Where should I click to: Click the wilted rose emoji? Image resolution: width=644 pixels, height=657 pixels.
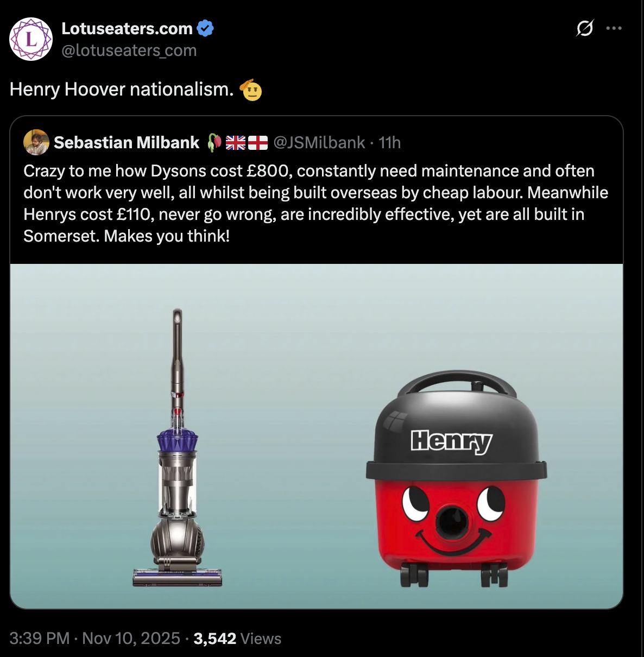[214, 142]
